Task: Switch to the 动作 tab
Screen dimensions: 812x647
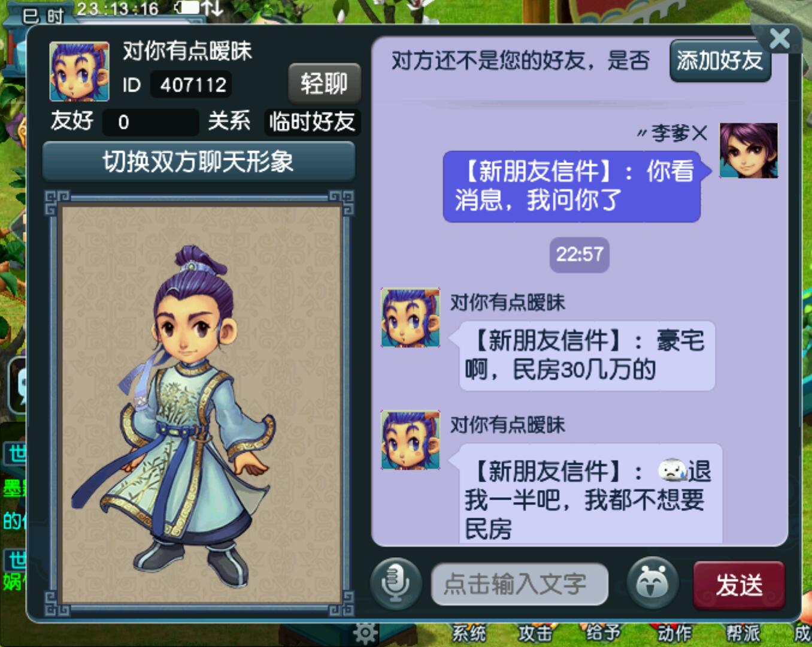Action: (674, 634)
